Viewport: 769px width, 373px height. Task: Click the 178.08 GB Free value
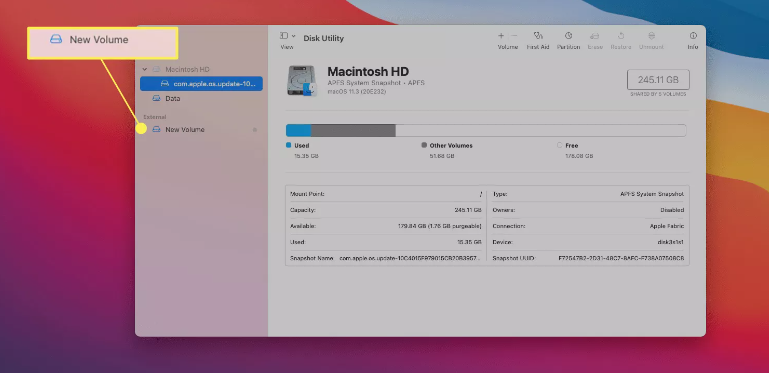[x=579, y=156]
